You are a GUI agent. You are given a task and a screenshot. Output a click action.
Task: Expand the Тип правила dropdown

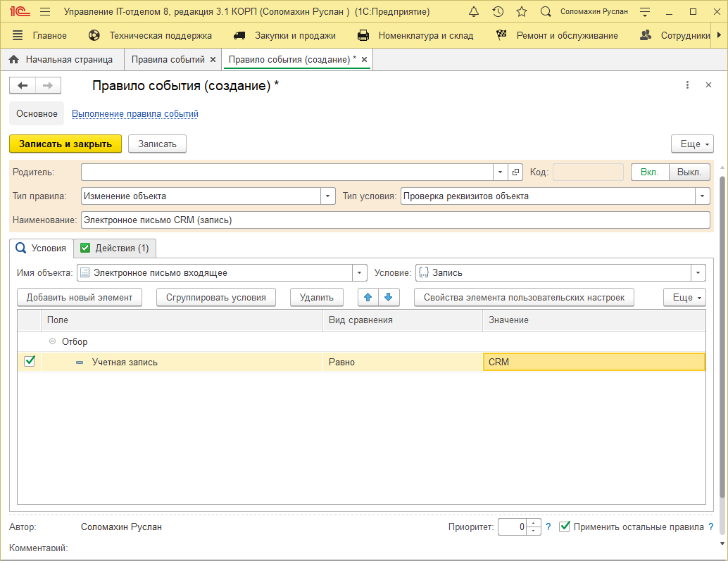click(x=328, y=196)
